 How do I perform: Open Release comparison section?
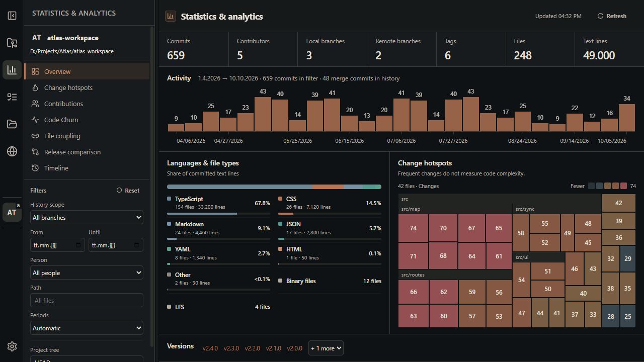(87, 152)
